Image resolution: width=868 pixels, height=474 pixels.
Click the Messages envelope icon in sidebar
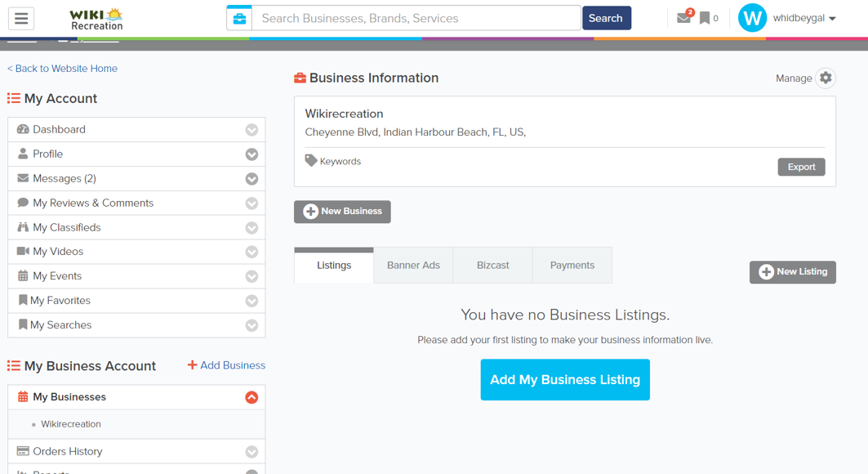[23, 178]
